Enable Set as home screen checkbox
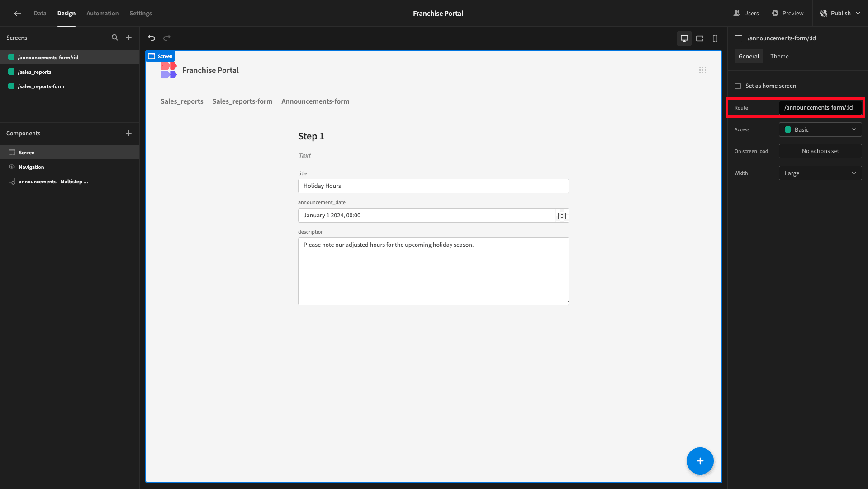The width and height of the screenshot is (868, 489). pyautogui.click(x=738, y=86)
